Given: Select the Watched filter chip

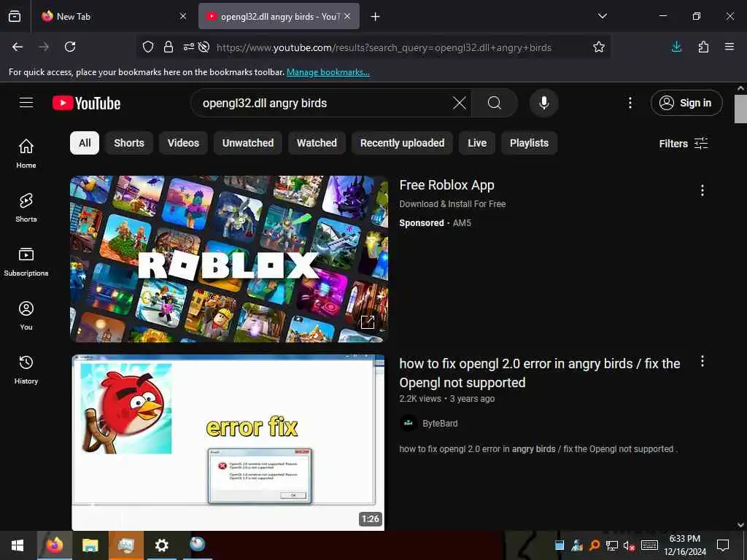Looking at the screenshot, I should point(317,143).
